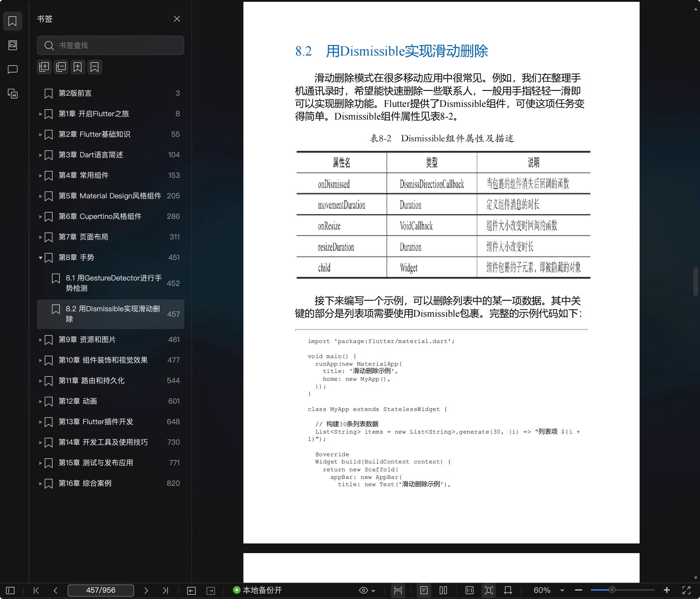Click table cell DismissDirectionCallback
Screen dimensions: 700x599
pyautogui.click(x=432, y=184)
